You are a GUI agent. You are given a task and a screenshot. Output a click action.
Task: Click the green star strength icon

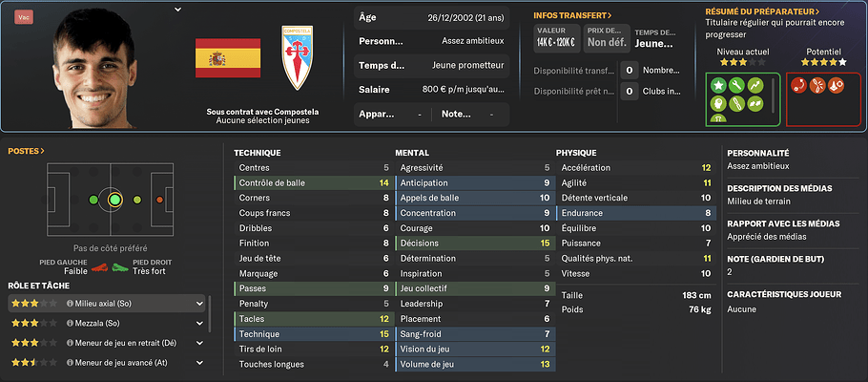(718, 85)
